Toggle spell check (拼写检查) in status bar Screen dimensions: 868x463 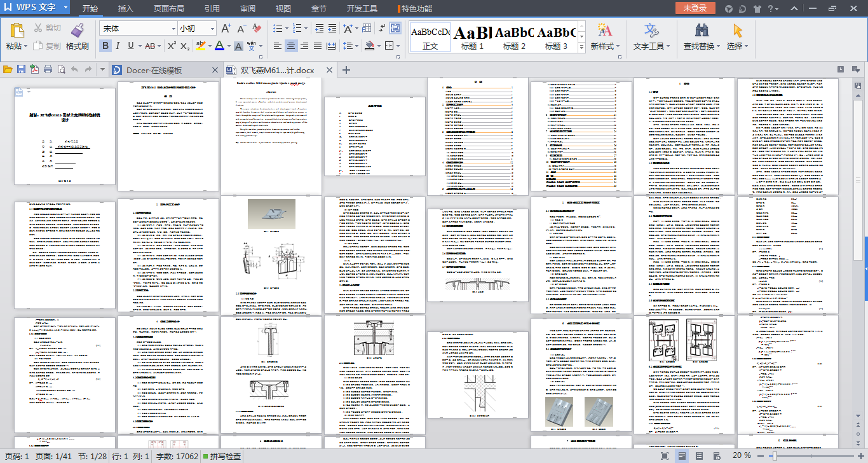point(222,456)
